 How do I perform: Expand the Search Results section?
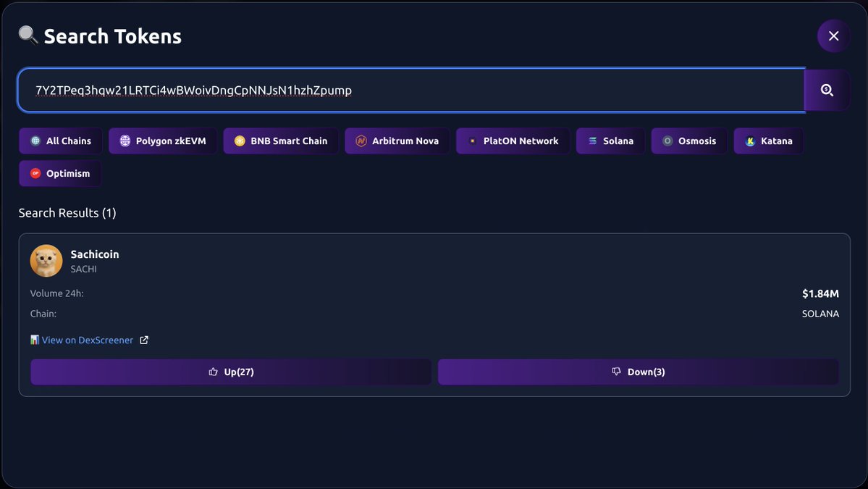[67, 212]
